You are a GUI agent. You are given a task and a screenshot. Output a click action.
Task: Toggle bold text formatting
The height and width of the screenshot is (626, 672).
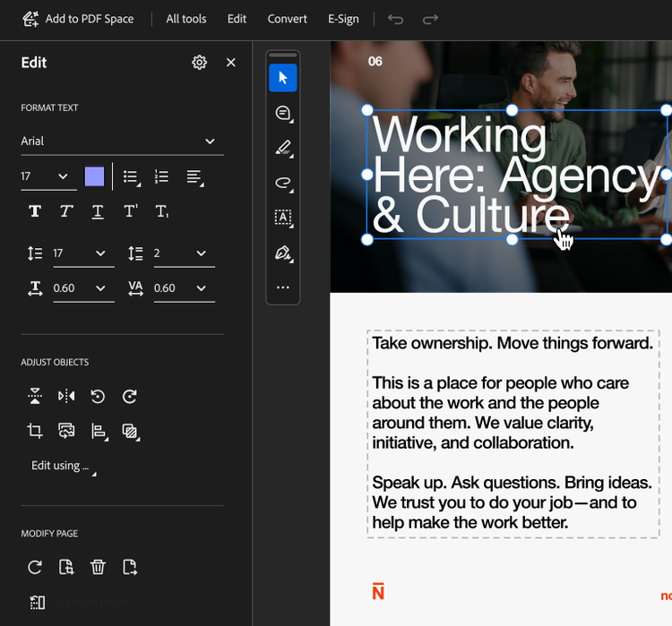pyautogui.click(x=35, y=211)
